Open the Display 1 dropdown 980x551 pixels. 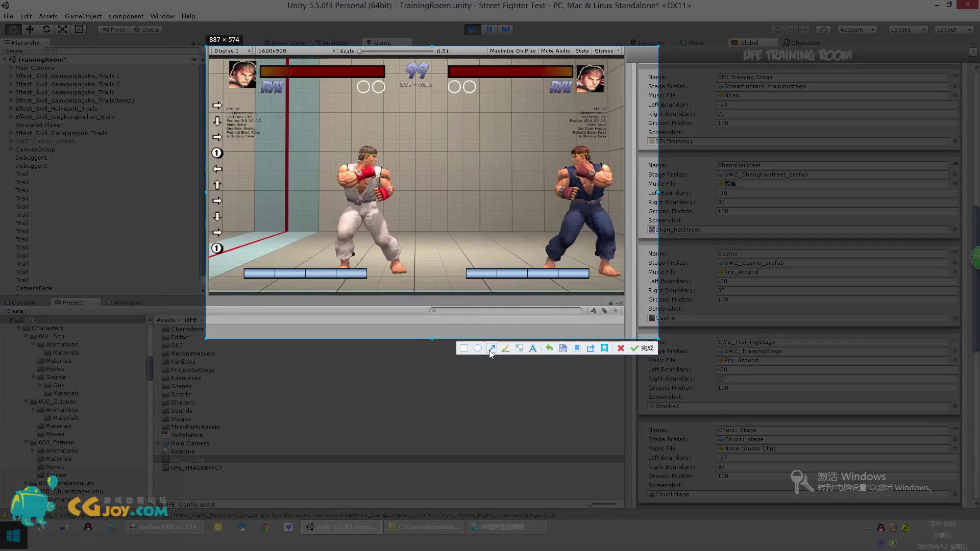click(x=232, y=51)
